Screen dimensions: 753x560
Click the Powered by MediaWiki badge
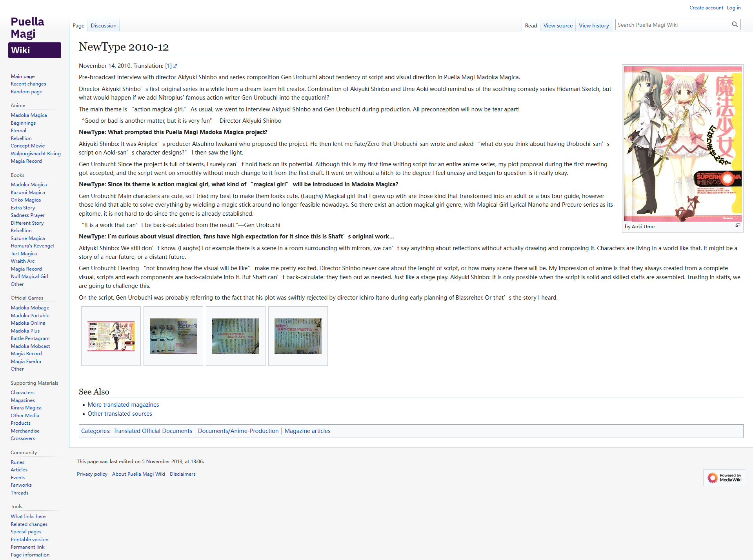[724, 477]
